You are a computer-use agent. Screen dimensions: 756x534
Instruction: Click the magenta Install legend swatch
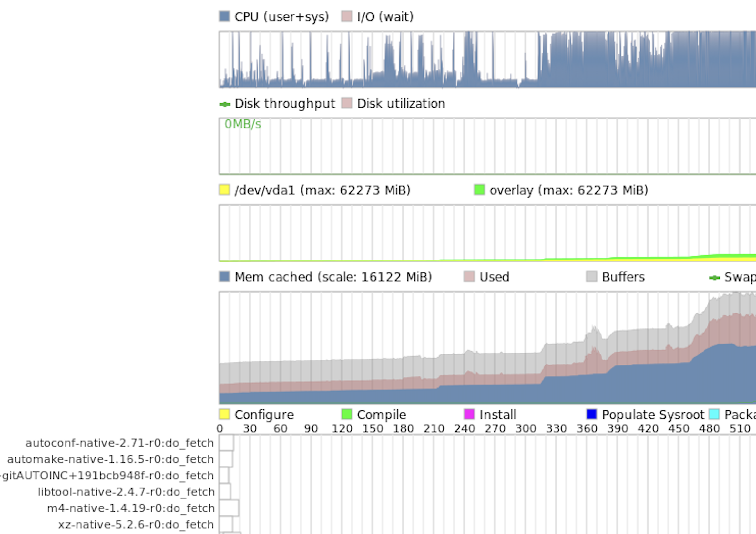(469, 414)
